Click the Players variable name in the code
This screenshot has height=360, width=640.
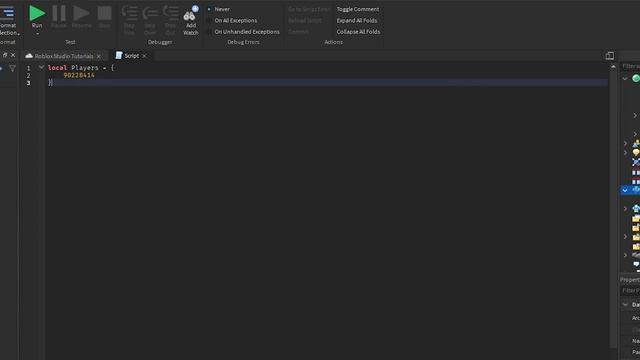[85, 68]
